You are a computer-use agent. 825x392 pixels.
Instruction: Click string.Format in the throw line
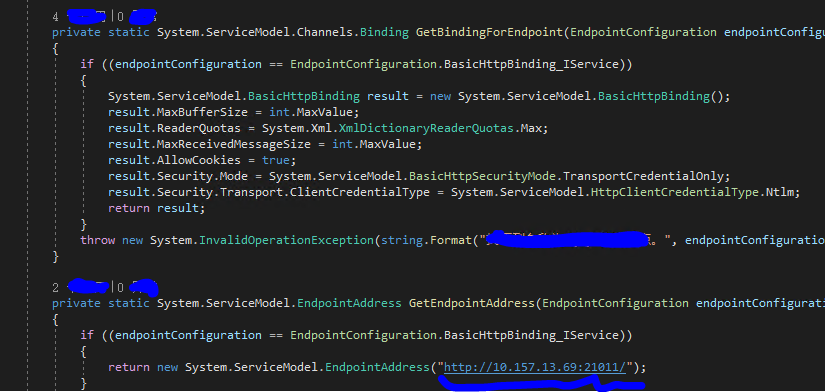click(426, 240)
